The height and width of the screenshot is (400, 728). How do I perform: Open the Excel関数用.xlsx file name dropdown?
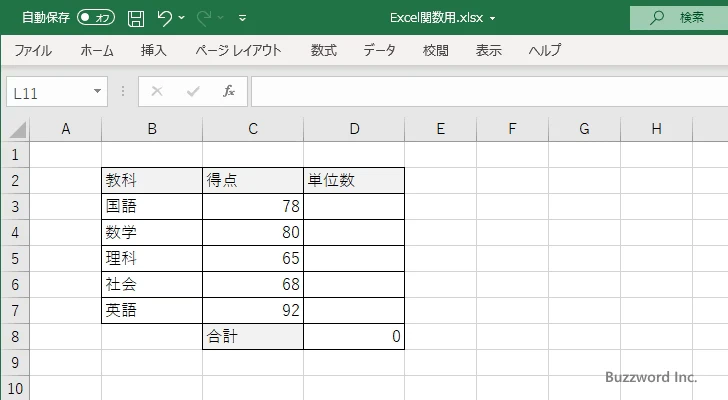click(x=493, y=19)
